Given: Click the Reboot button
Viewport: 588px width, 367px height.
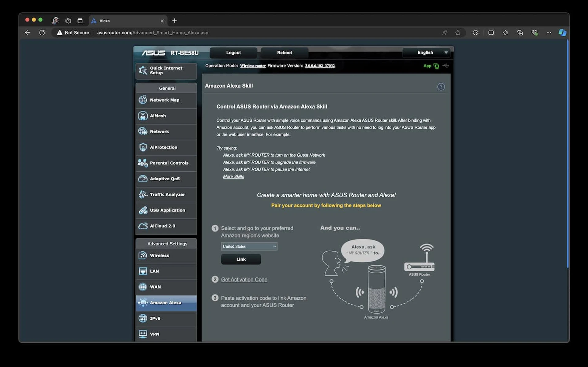Looking at the screenshot, I should tap(285, 52).
